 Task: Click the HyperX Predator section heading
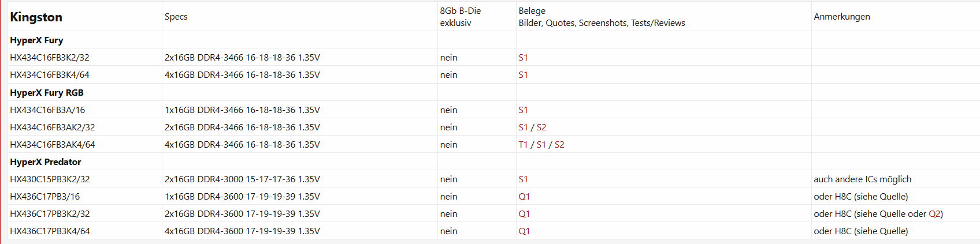point(46,162)
